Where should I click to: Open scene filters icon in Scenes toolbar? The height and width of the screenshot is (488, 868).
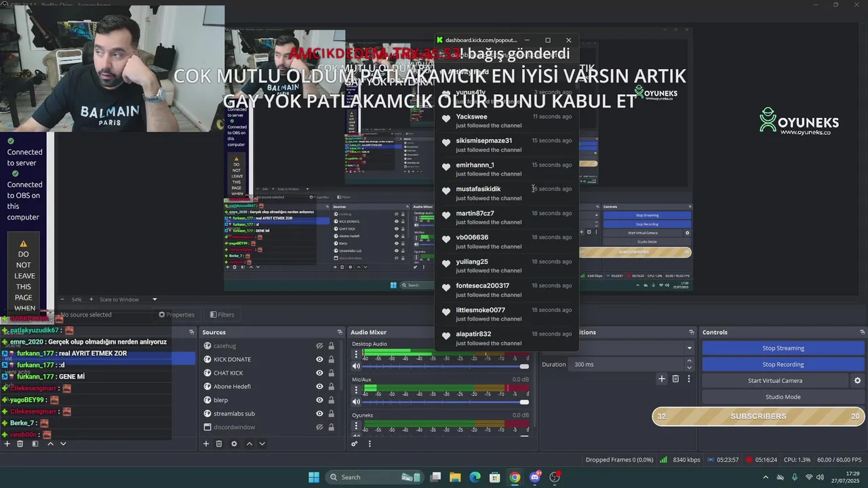click(x=35, y=444)
